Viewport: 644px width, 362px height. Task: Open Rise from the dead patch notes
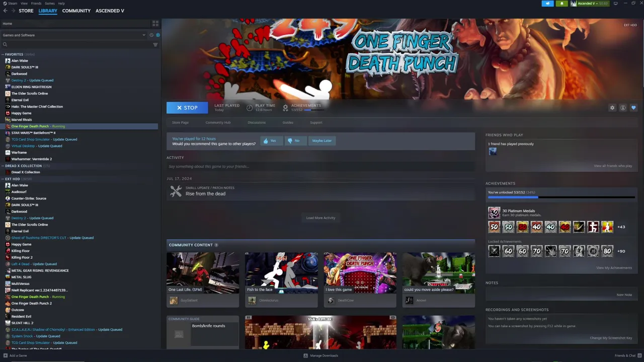pos(320,191)
